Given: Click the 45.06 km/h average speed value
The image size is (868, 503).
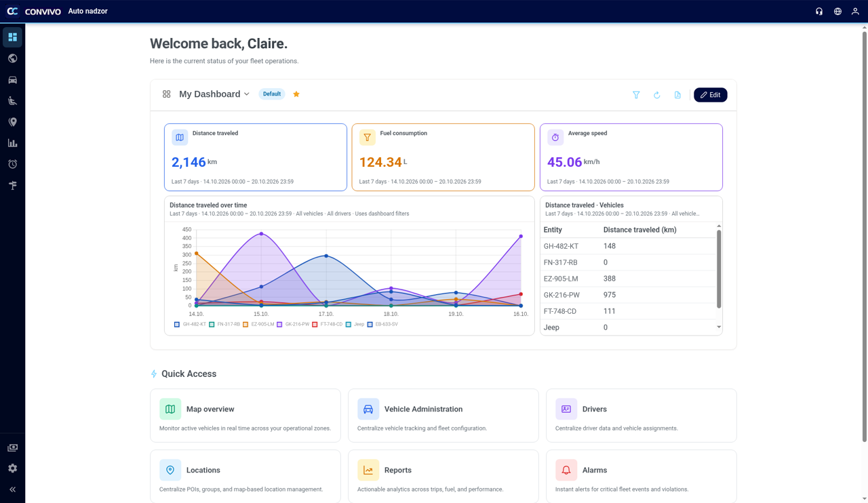Looking at the screenshot, I should click(573, 162).
